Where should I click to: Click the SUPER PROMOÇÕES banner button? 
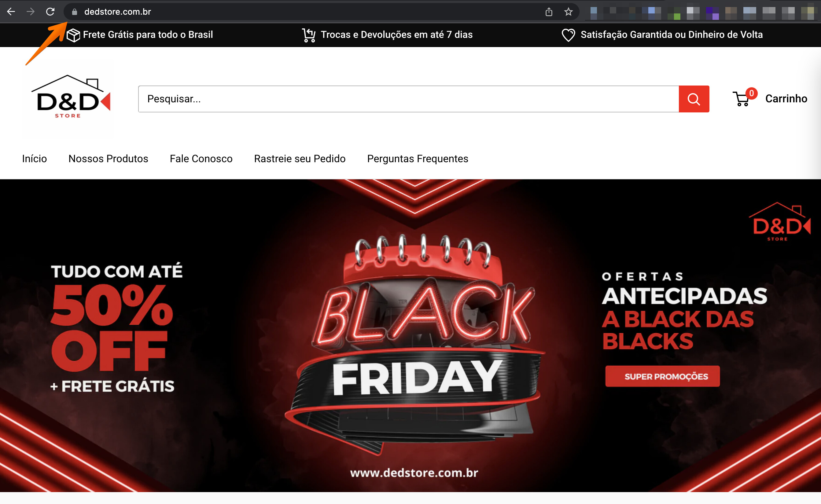[663, 376]
